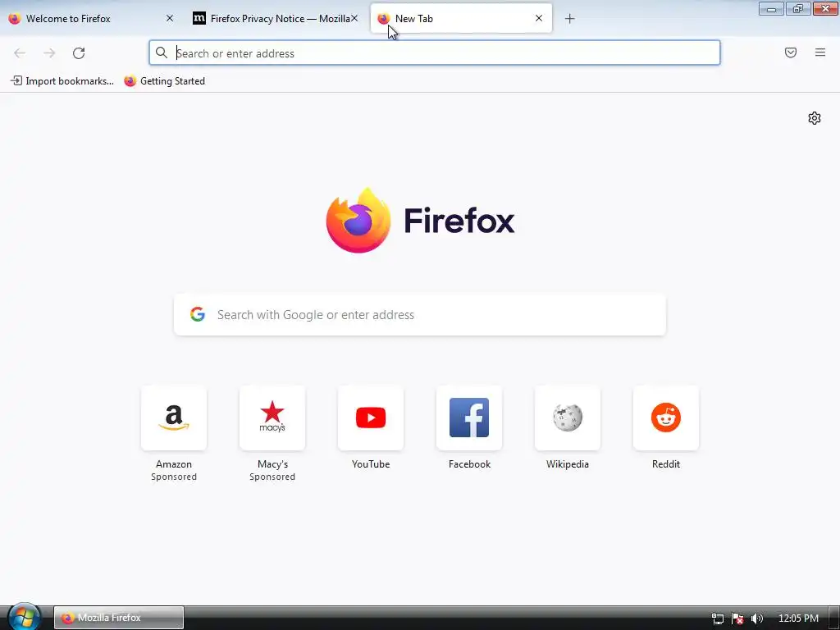Open the Amazon sponsored shortcut tile
The width and height of the screenshot is (840, 630).
click(x=174, y=418)
